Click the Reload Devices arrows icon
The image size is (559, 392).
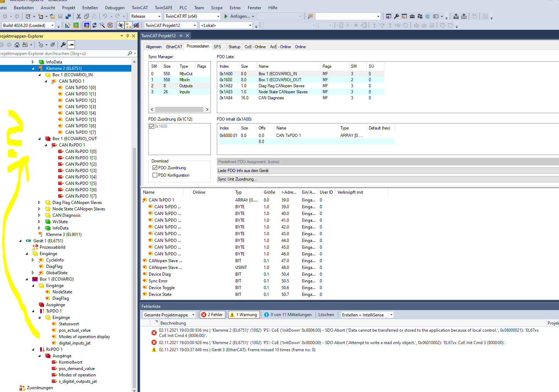coord(94,25)
